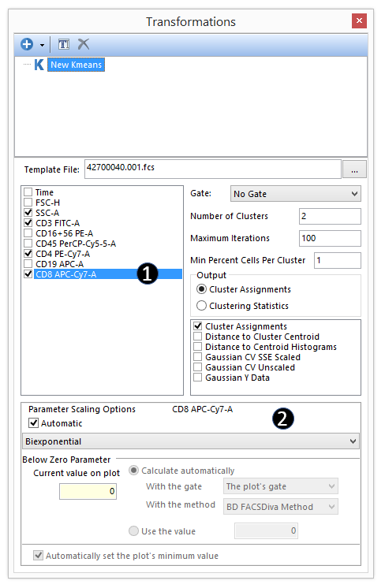Click the blue add transformation plus icon
385x588 pixels.
point(27,44)
